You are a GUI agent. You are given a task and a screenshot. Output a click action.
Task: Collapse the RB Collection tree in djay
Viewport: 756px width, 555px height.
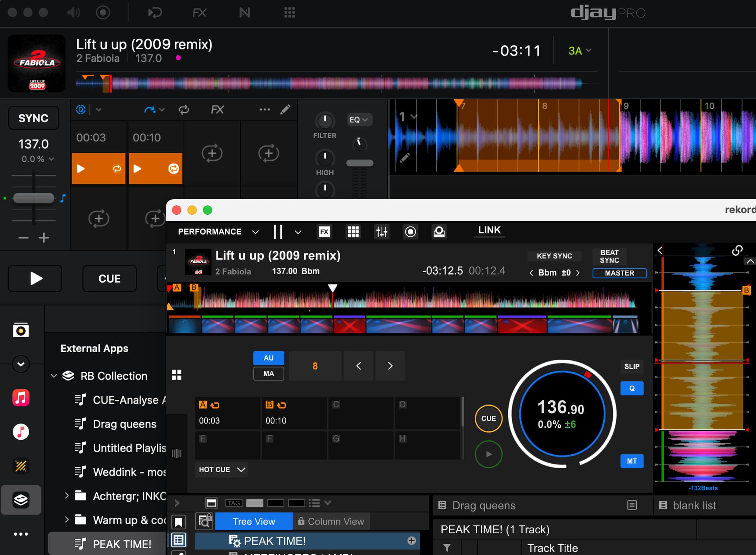pos(54,376)
